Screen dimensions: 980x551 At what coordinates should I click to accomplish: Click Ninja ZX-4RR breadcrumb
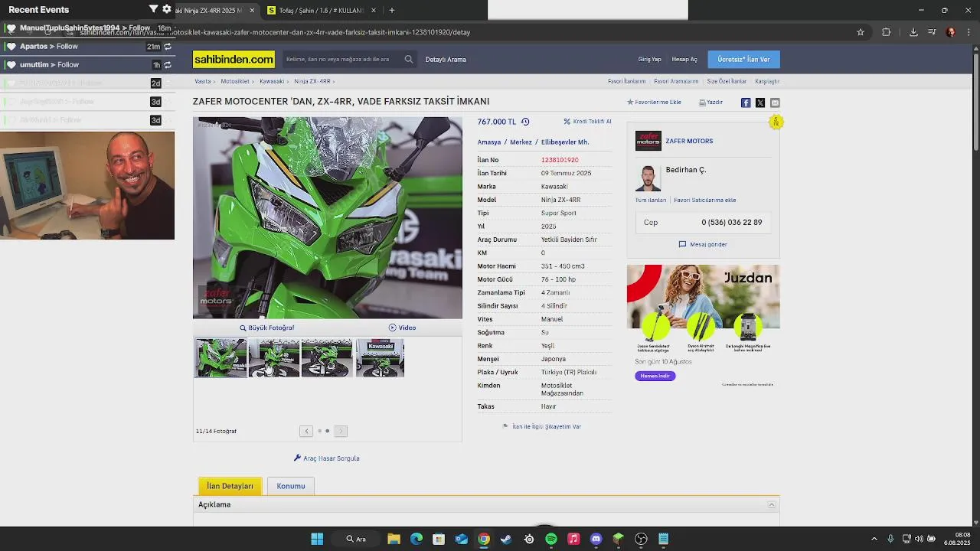coord(312,81)
